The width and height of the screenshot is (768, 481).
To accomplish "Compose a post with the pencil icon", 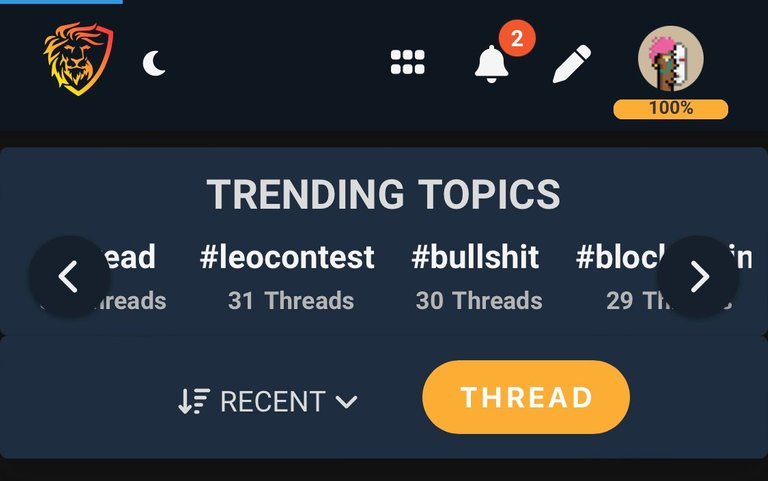I will pyautogui.click(x=572, y=64).
